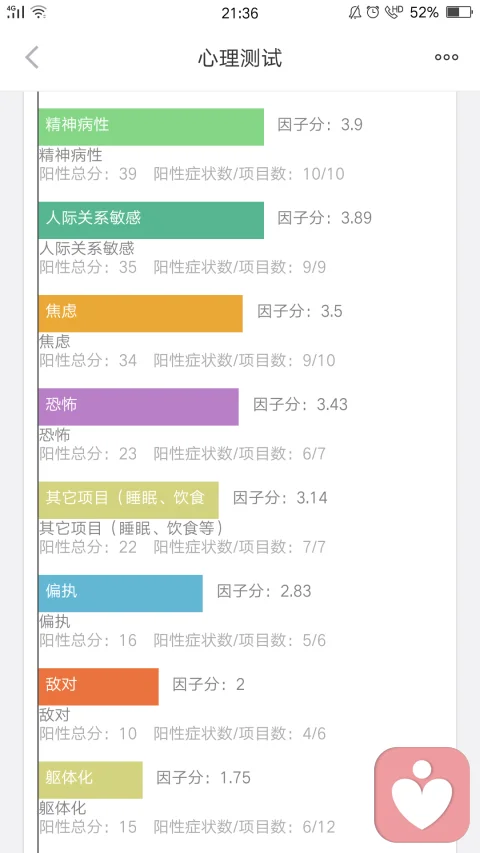Tap the 4G signal strength icon
Viewport: 480px width, 853px height.
point(16,11)
